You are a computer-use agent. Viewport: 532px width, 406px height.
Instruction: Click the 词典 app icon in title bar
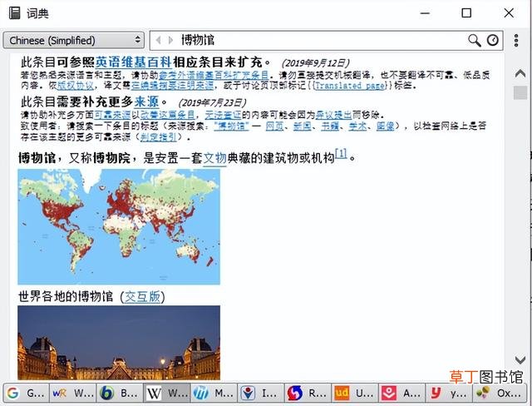(15, 13)
